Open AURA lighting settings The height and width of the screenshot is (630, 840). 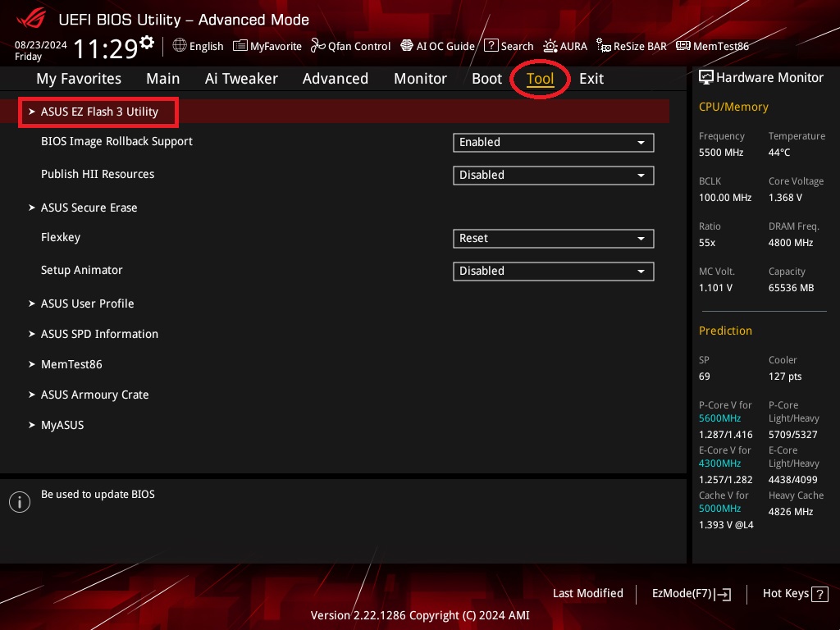click(573, 46)
